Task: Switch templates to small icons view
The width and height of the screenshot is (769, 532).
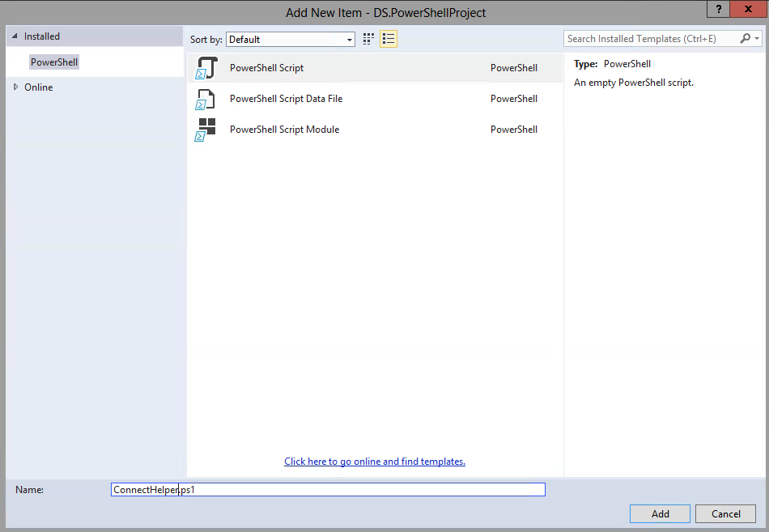Action: pyautogui.click(x=368, y=38)
